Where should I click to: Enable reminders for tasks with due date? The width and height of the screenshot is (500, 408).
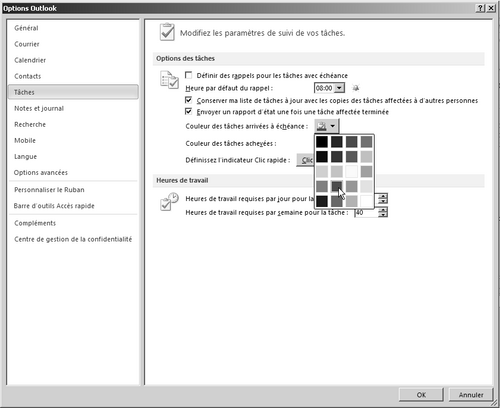click(x=189, y=75)
